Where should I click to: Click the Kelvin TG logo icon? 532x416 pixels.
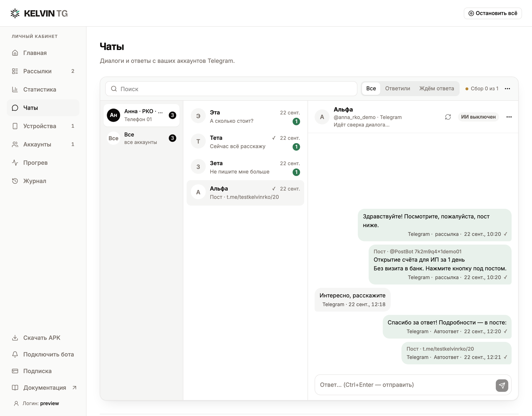tap(15, 13)
